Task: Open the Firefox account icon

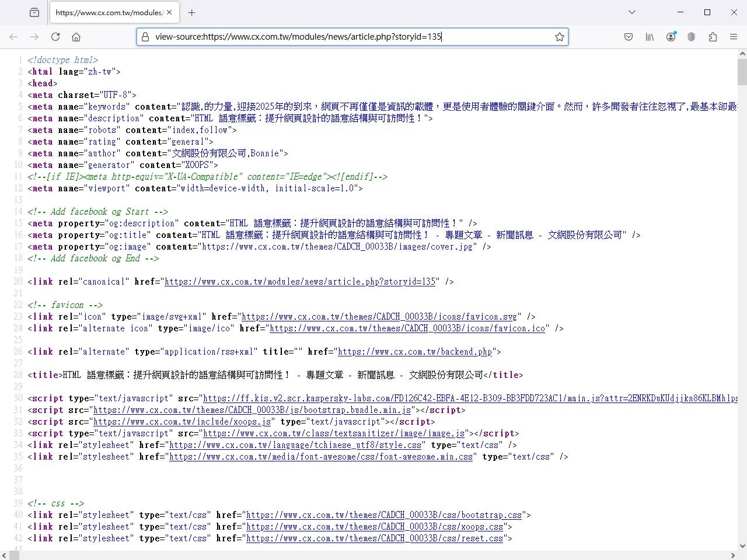Action: point(671,37)
